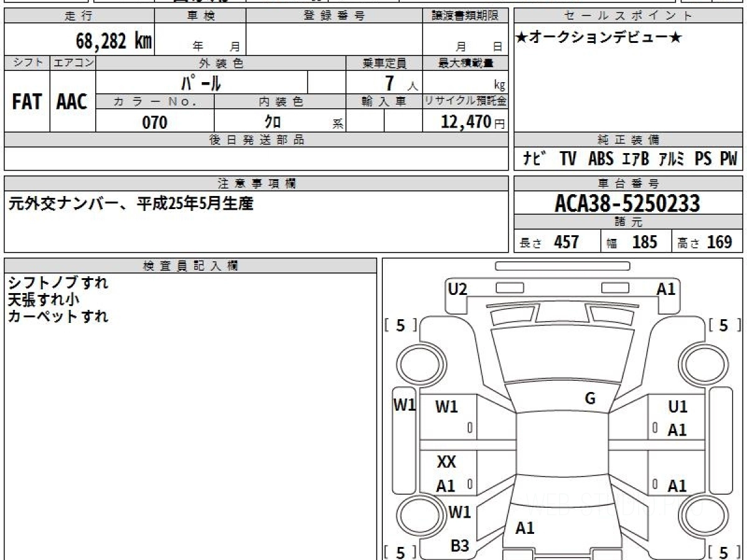
Task: Select the W1 mark just above B3
Action: [x=459, y=512]
